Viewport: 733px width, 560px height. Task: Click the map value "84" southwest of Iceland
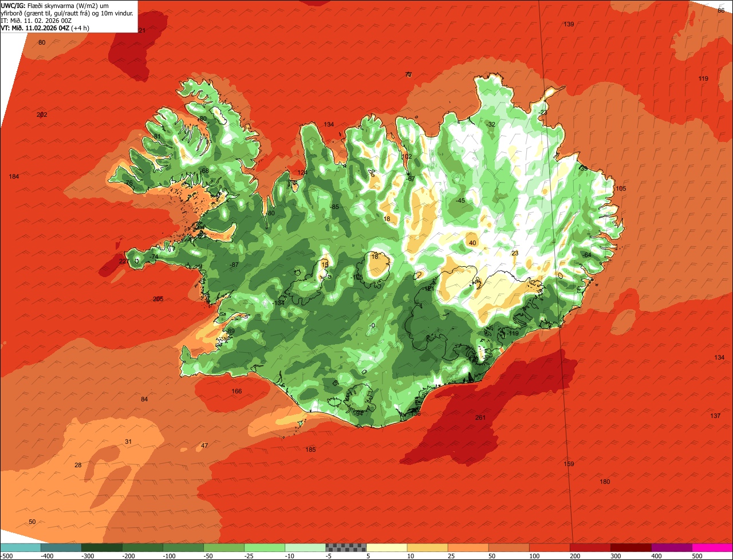pos(144,399)
